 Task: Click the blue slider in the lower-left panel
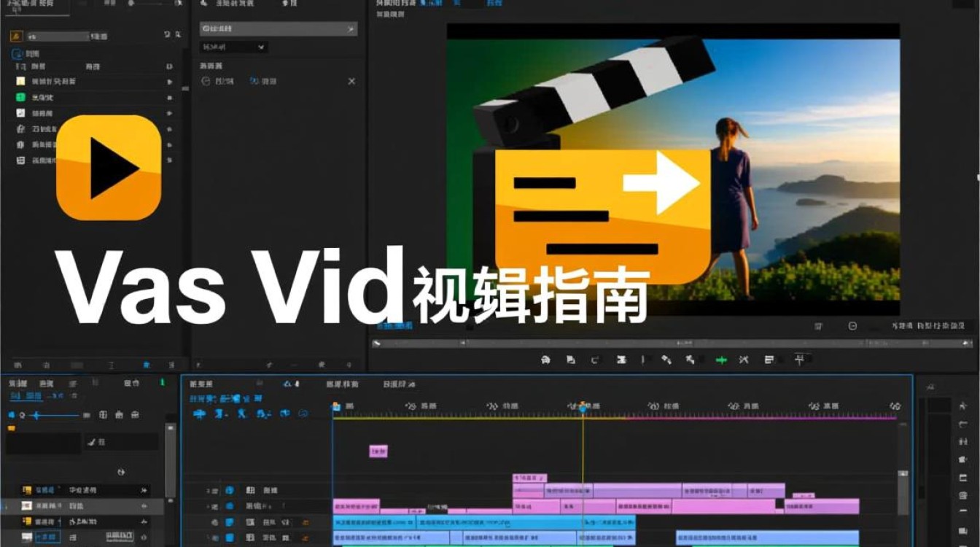(54, 415)
